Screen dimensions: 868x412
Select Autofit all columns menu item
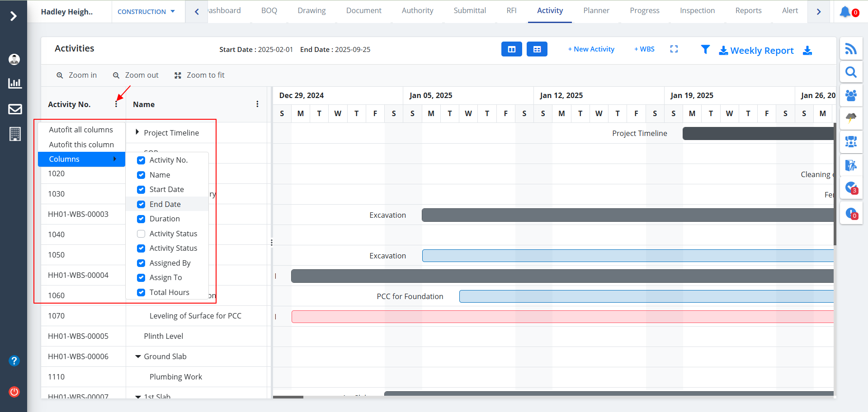point(81,130)
